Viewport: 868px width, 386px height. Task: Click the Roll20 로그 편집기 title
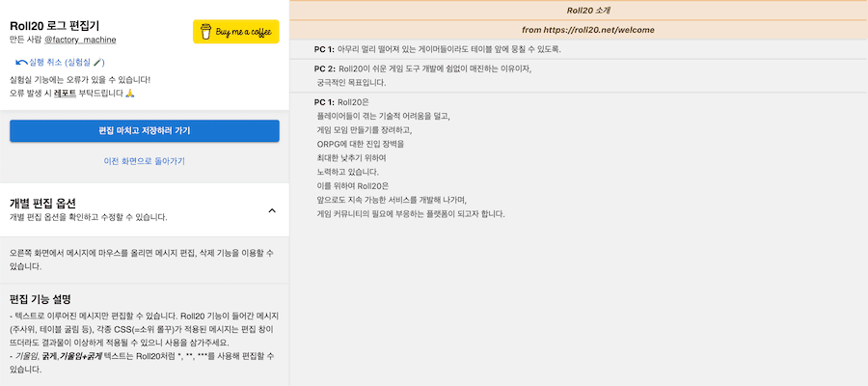[54, 25]
